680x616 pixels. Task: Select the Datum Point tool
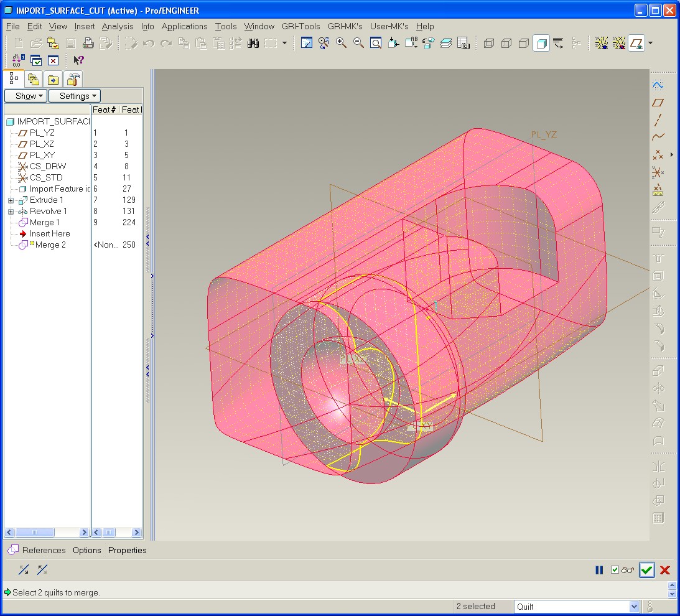pos(658,155)
